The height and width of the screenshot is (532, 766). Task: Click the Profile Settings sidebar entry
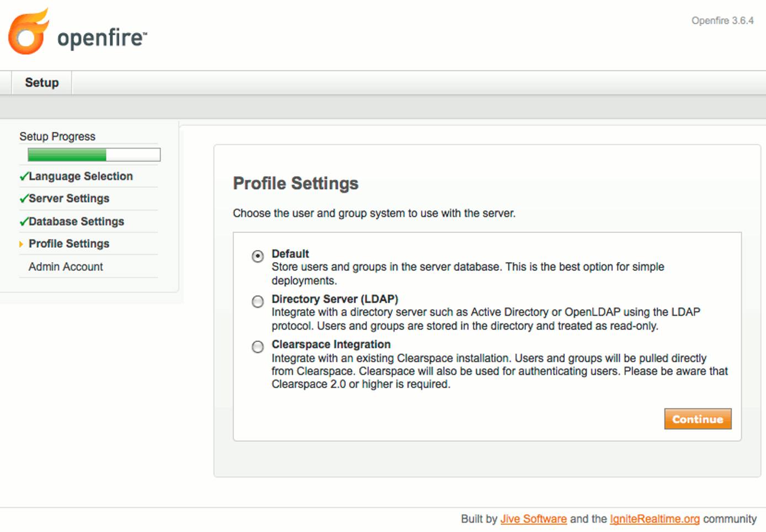68,243
